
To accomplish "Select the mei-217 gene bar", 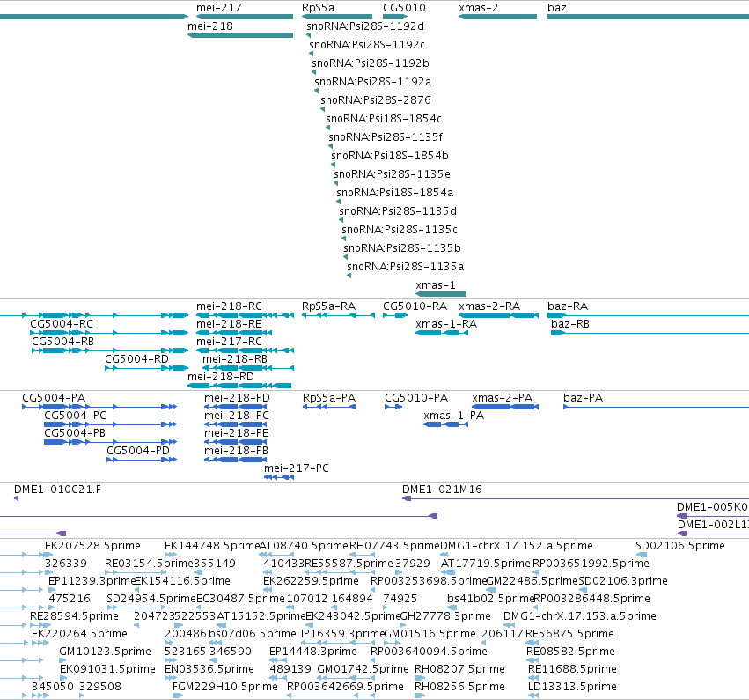I will [245, 17].
